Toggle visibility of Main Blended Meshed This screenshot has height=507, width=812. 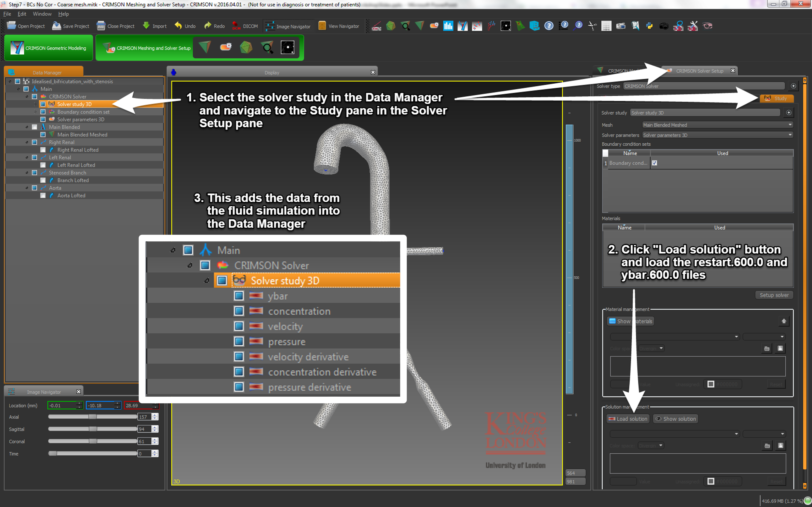(x=43, y=134)
